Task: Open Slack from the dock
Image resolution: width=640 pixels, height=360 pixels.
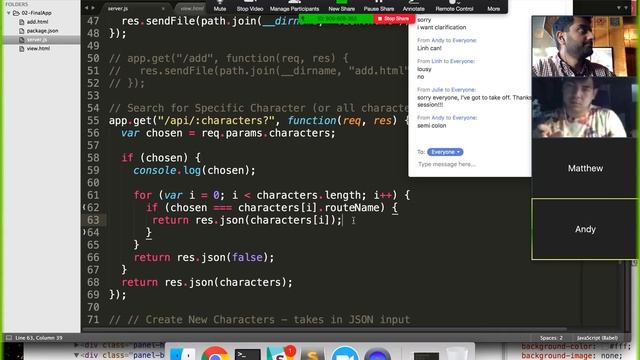Action: coord(280,353)
